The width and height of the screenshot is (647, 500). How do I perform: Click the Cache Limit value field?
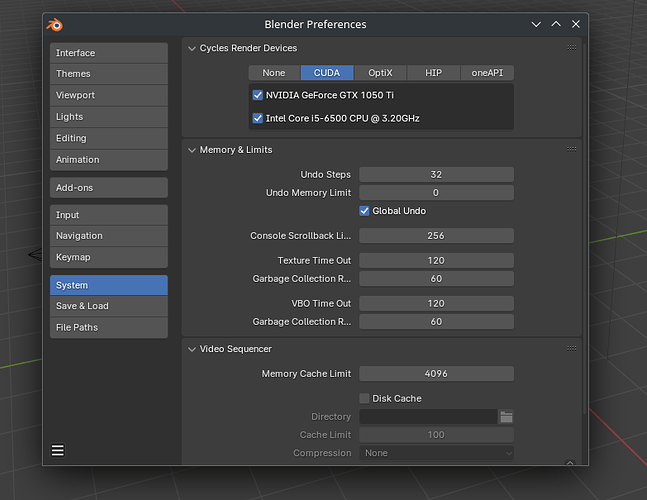(x=437, y=435)
